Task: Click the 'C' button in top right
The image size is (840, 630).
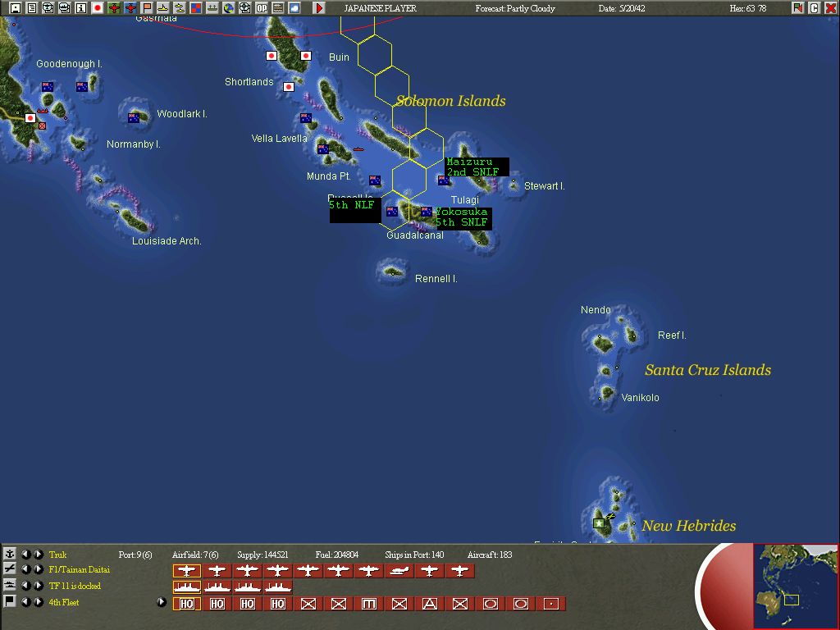Action: 815,8
